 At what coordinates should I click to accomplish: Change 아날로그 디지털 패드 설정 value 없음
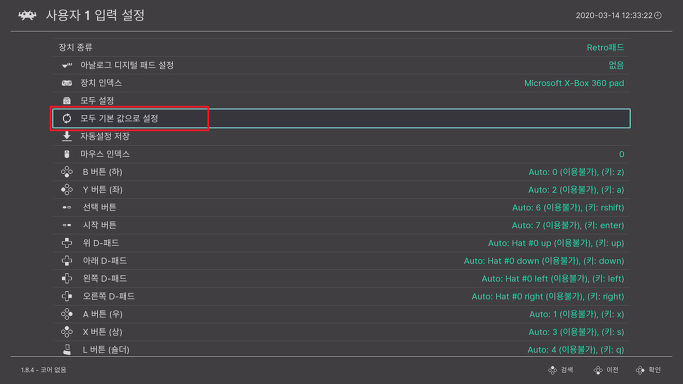pyautogui.click(x=616, y=65)
